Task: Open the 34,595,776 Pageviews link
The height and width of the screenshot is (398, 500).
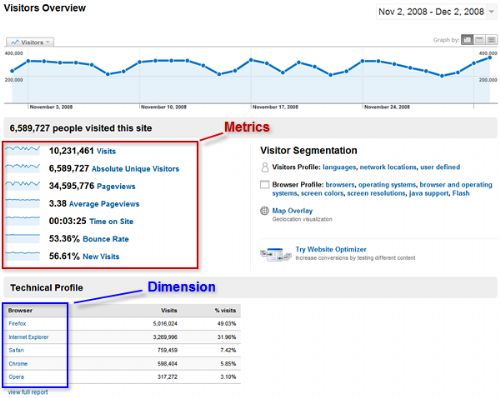Action: [116, 186]
